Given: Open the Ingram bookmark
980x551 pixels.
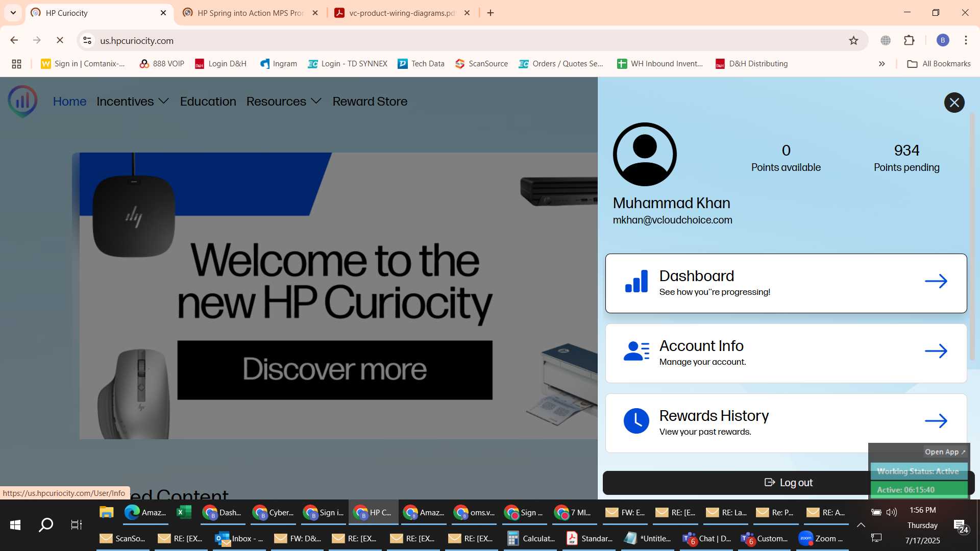Looking at the screenshot, I should tap(278, 64).
